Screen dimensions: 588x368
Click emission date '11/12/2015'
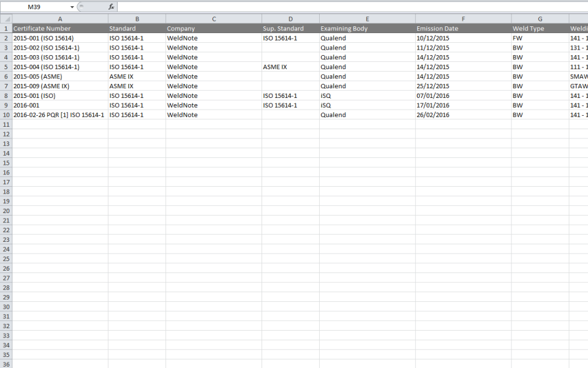click(464, 48)
